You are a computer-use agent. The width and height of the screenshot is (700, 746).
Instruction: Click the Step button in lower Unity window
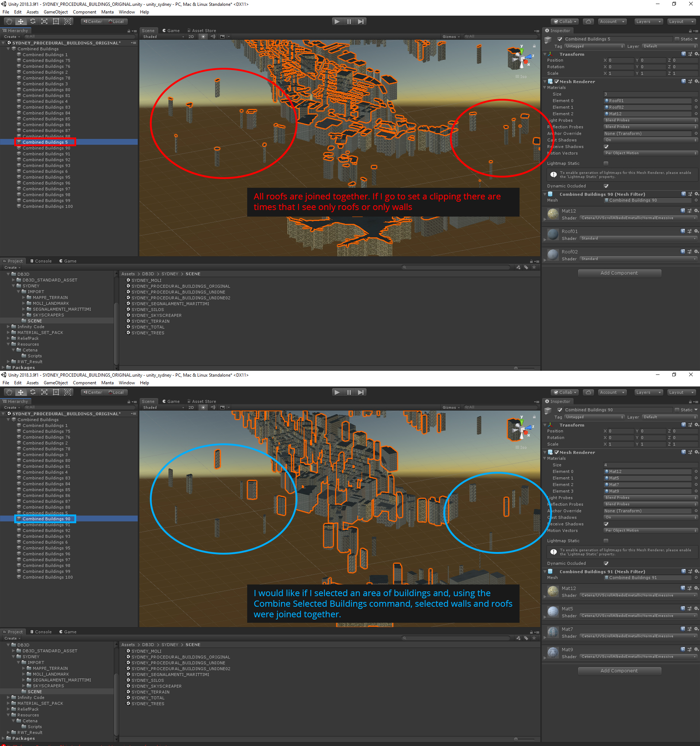point(361,392)
